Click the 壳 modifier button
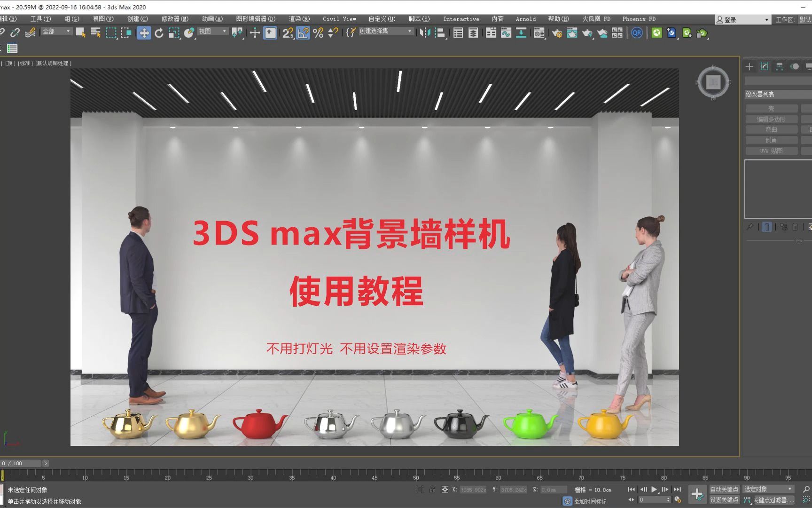The height and width of the screenshot is (508, 812). coord(771,109)
